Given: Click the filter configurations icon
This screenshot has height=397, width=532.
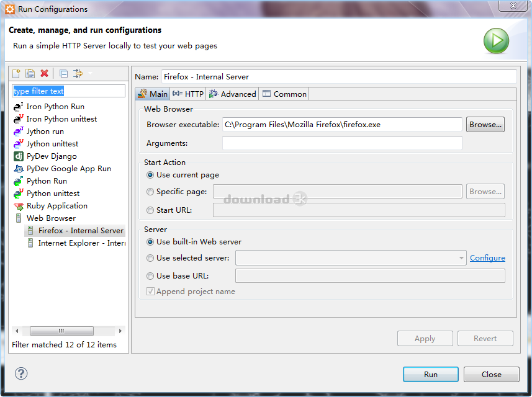Looking at the screenshot, I should [x=78, y=74].
